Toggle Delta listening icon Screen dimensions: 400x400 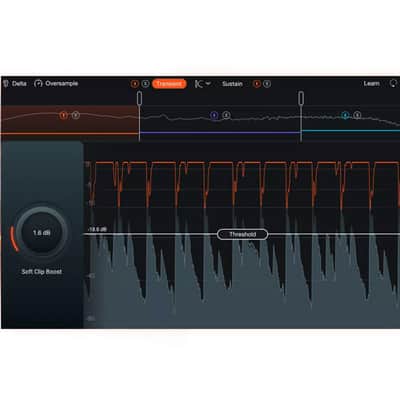6,83
